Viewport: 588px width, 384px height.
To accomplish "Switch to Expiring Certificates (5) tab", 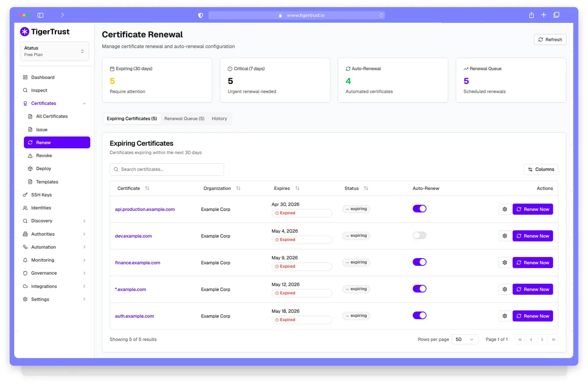I will tap(132, 118).
